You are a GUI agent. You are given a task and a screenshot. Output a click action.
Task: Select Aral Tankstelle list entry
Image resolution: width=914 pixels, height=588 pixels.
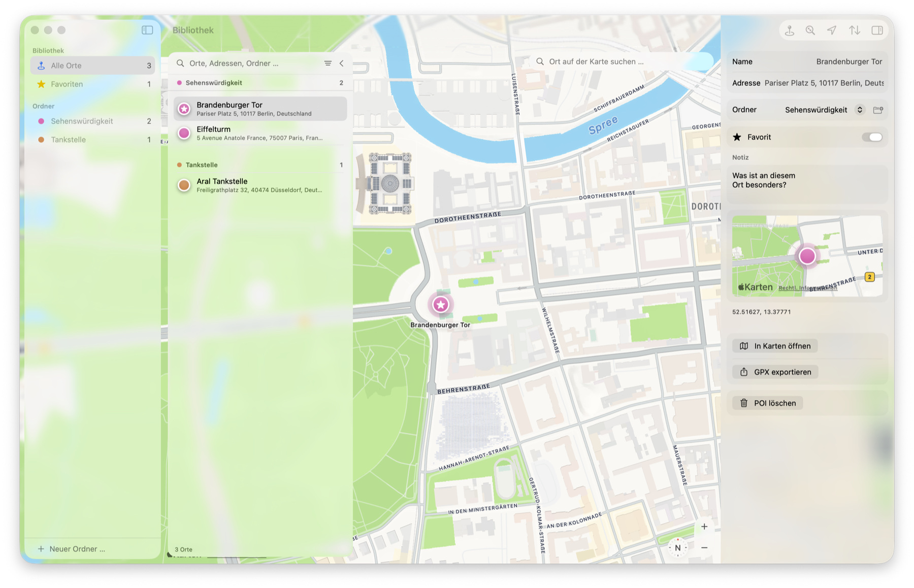[x=260, y=185]
